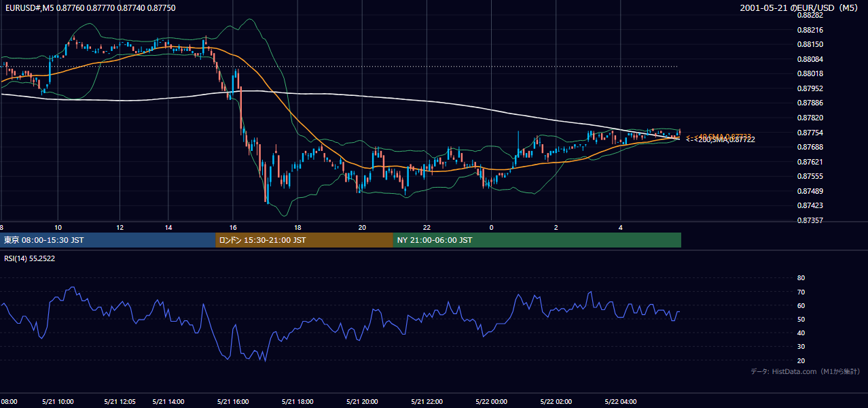Click the 0.88150 price axis label
868x408 pixels.
click(x=811, y=44)
